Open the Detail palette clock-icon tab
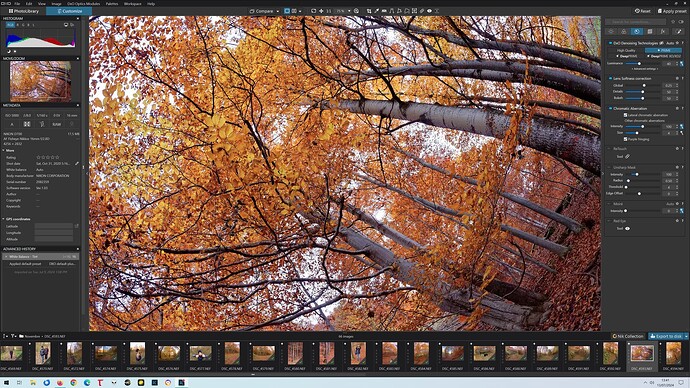This screenshot has height=388, width=690. pyautogui.click(x=637, y=31)
